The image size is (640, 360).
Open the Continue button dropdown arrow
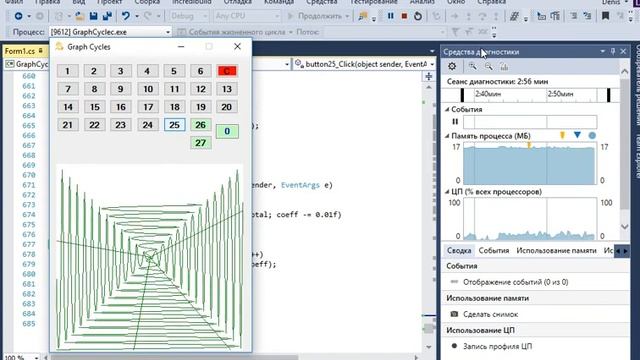(x=347, y=16)
